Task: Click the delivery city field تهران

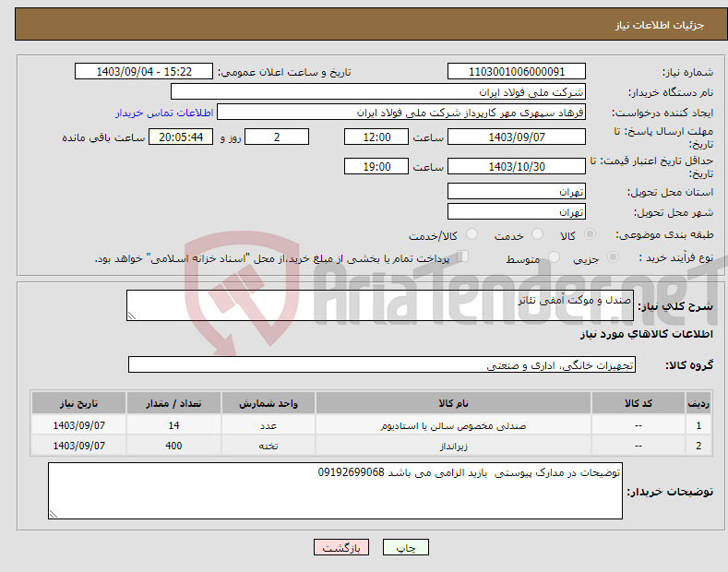Action: point(517,211)
